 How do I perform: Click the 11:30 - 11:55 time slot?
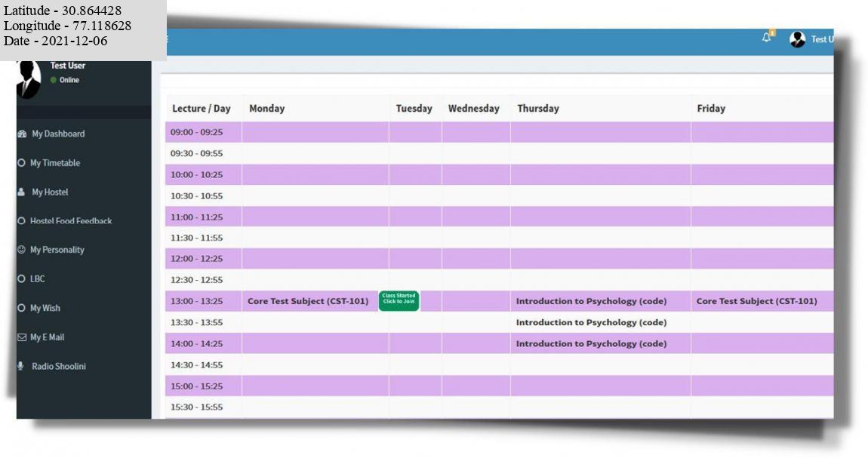[x=196, y=238]
